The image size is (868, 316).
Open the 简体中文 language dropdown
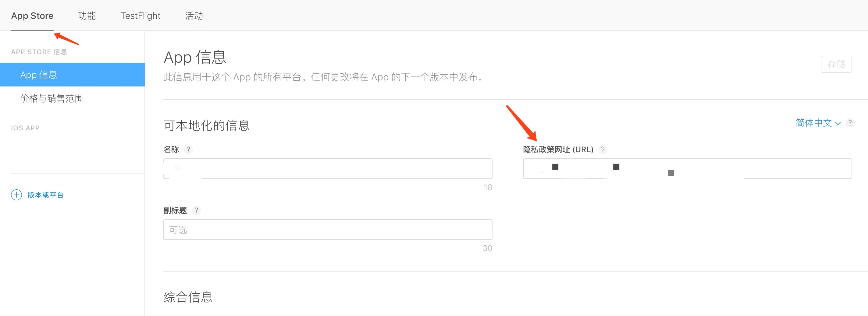point(818,123)
